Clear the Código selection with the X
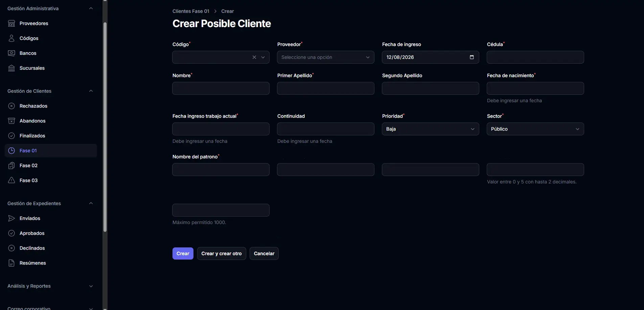644x310 pixels. click(x=254, y=57)
